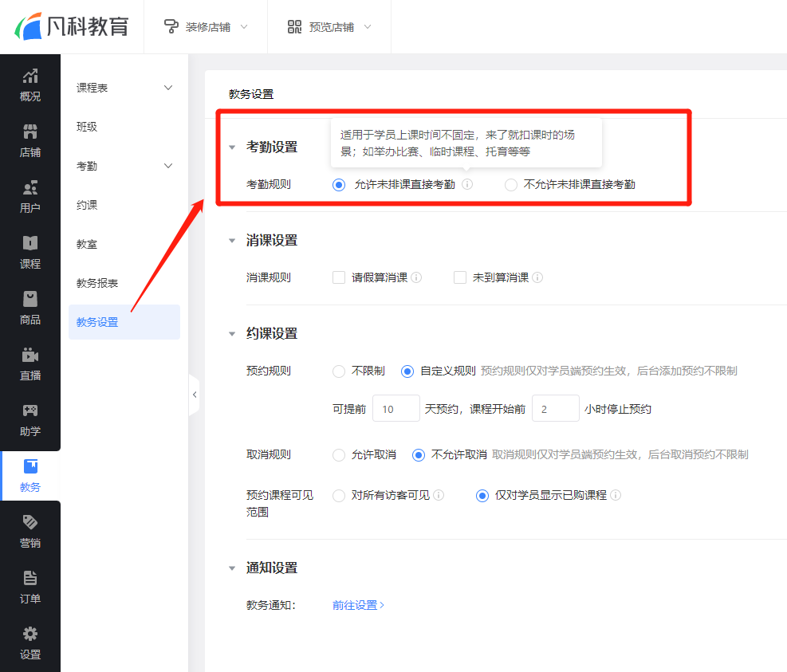The image size is (787, 672).
Task: Open the 课程 courses sidebar icon
Action: click(x=30, y=243)
